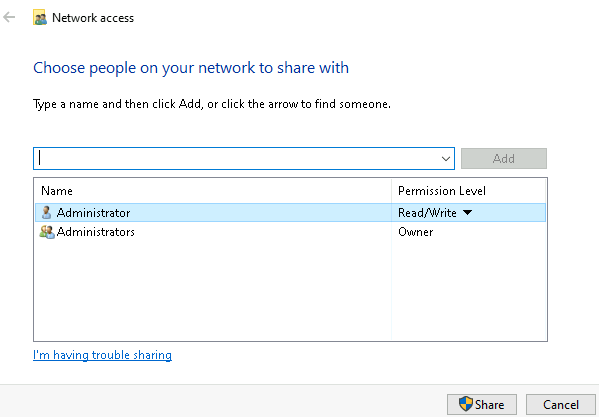Click the shield icon on Share button
Image resolution: width=599 pixels, height=417 pixels.
pyautogui.click(x=466, y=404)
